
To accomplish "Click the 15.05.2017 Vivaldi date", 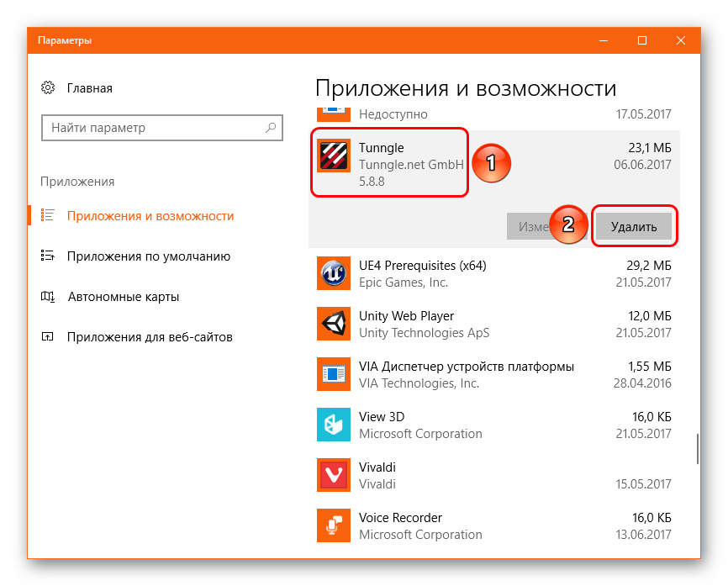I will [x=643, y=483].
